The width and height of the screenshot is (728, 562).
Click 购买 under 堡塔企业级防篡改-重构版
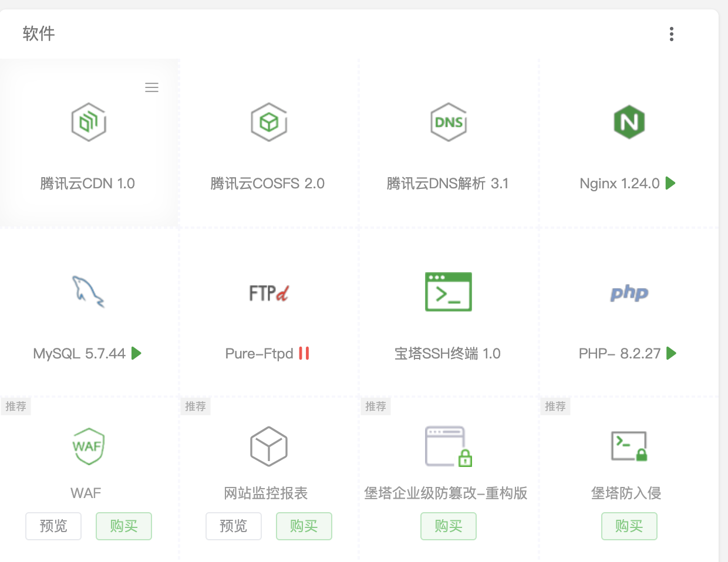[x=449, y=526]
